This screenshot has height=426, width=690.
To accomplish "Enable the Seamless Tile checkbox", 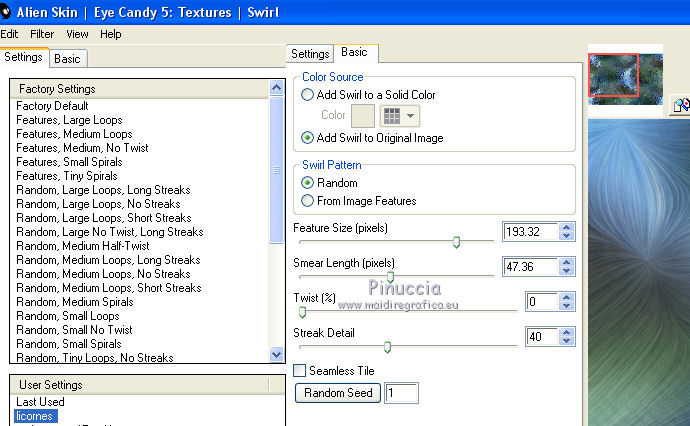I will [x=299, y=371].
